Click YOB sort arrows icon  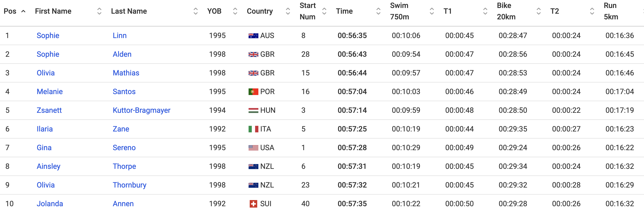click(x=235, y=11)
